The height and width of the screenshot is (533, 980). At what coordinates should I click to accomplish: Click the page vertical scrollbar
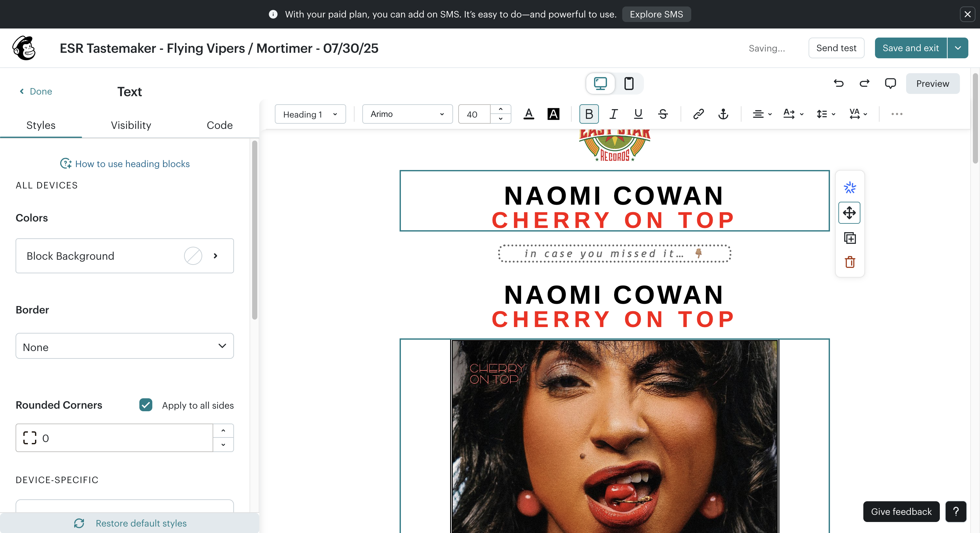975,118
